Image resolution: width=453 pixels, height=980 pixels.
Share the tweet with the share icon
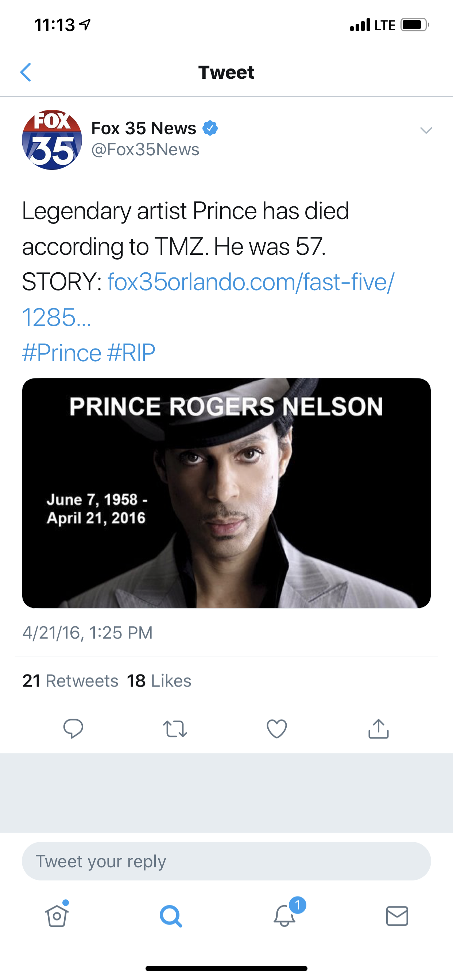(378, 728)
